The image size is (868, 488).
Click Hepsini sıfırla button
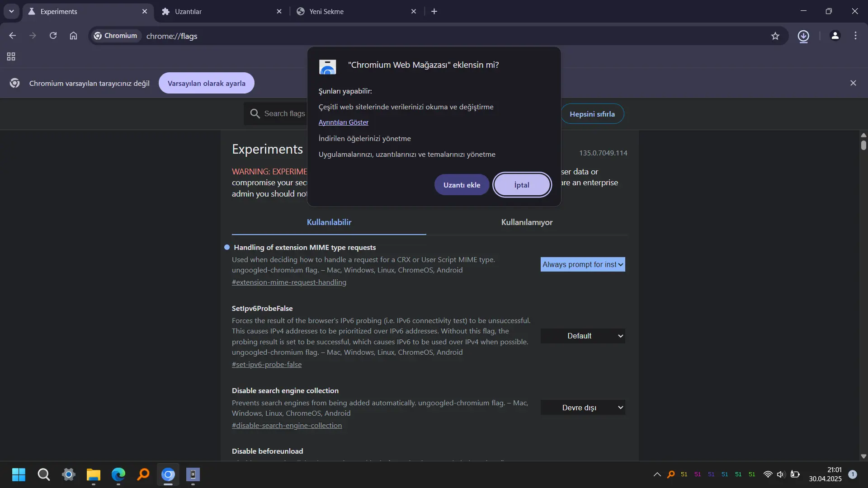[592, 114]
